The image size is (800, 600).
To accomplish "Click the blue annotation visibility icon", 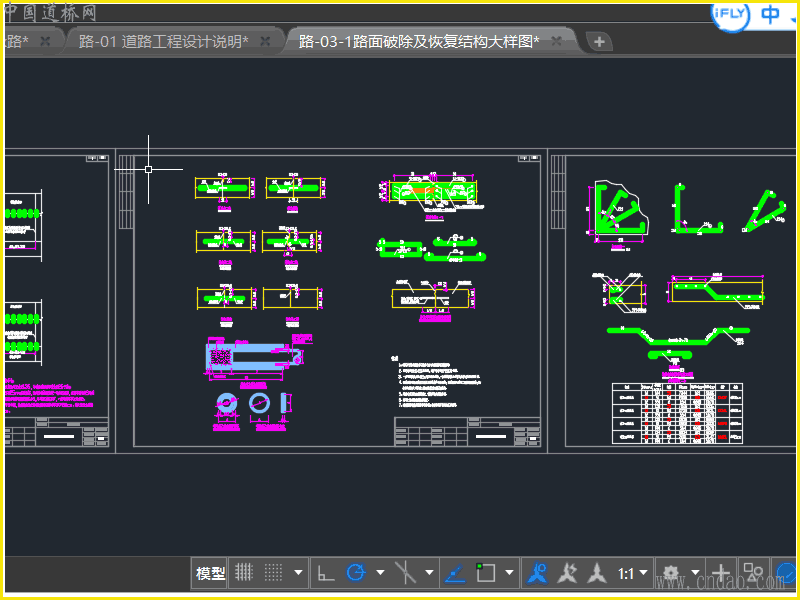I will [537, 573].
